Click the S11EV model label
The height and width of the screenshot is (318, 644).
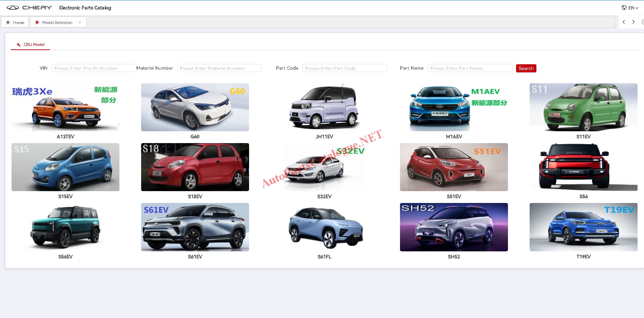[x=583, y=137]
